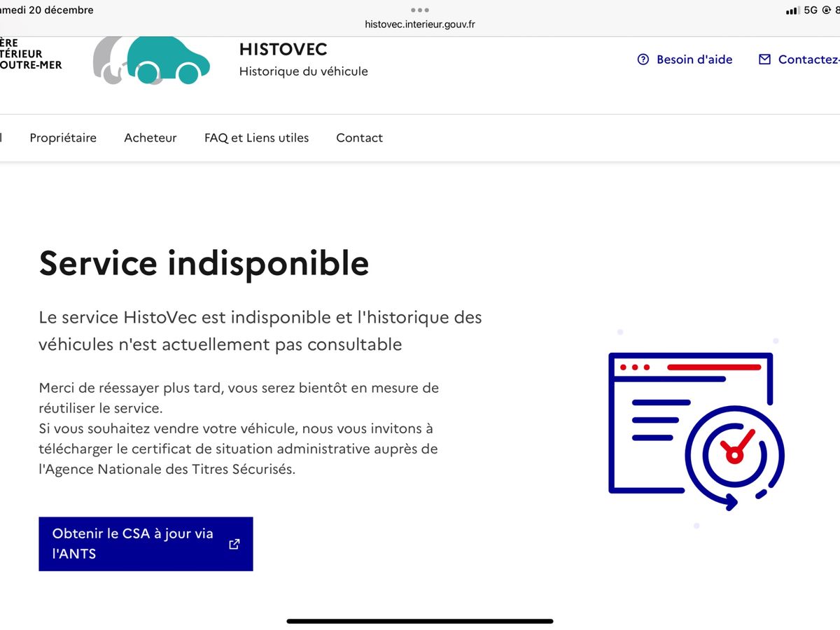Screen dimensions: 840x630
Task: Tap the cellular signal bars icon
Action: (x=792, y=10)
